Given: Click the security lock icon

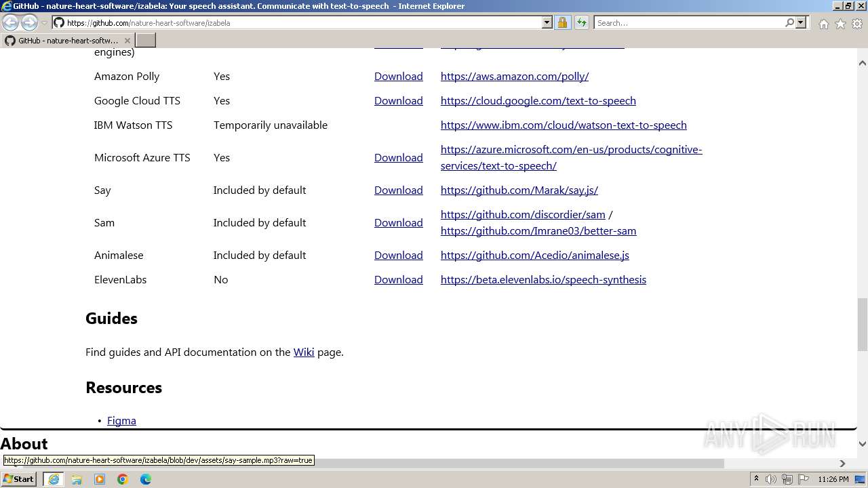Looking at the screenshot, I should pos(562,22).
